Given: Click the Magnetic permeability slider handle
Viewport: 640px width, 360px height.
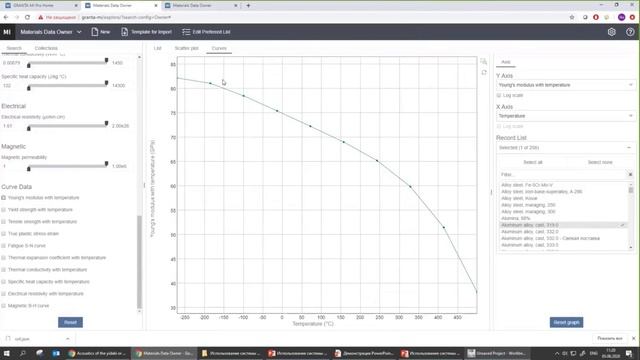Looking at the screenshot, I should point(107,164).
